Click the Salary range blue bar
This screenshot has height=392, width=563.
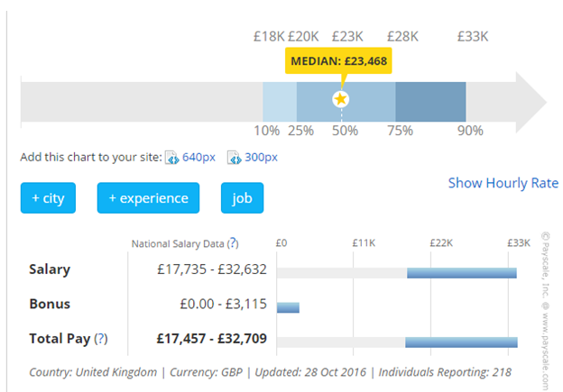coord(462,273)
